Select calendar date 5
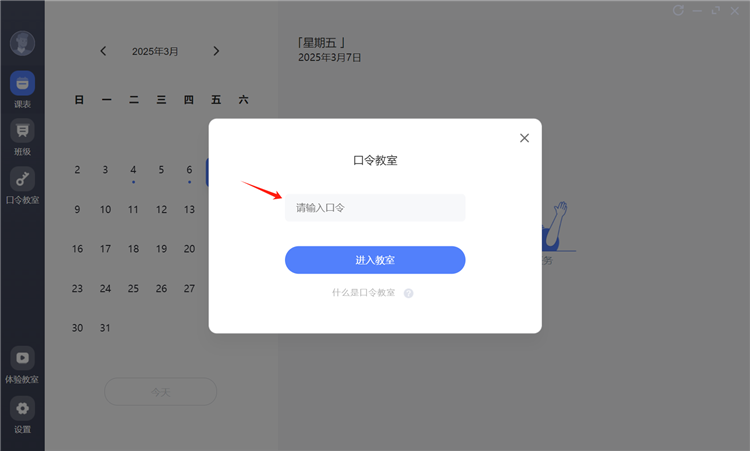This screenshot has height=451, width=750. click(x=161, y=170)
